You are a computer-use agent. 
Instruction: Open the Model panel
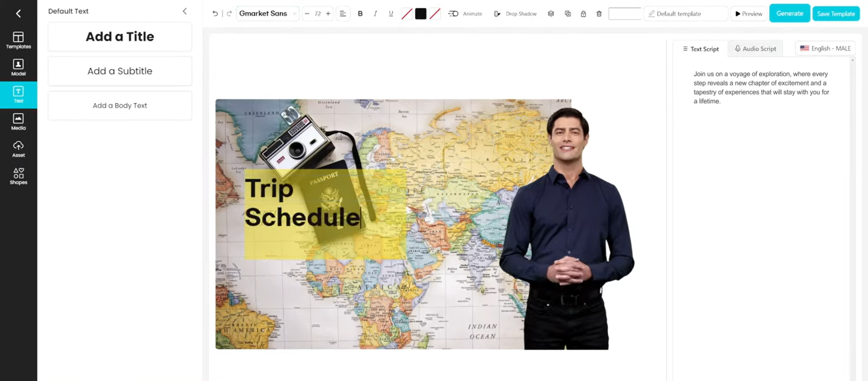[19, 67]
